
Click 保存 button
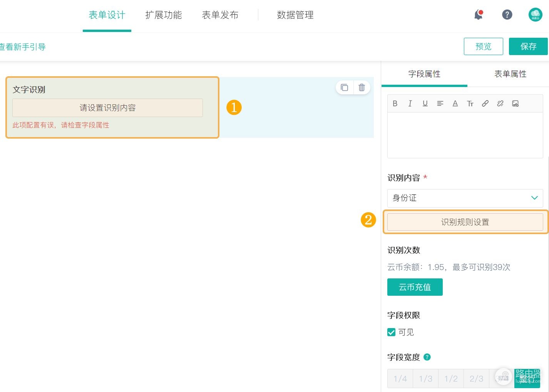pos(528,46)
